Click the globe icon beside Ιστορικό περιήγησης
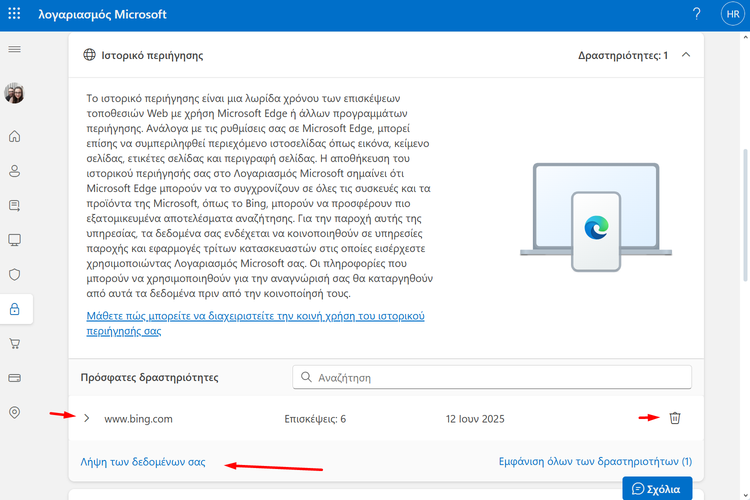 [x=89, y=55]
